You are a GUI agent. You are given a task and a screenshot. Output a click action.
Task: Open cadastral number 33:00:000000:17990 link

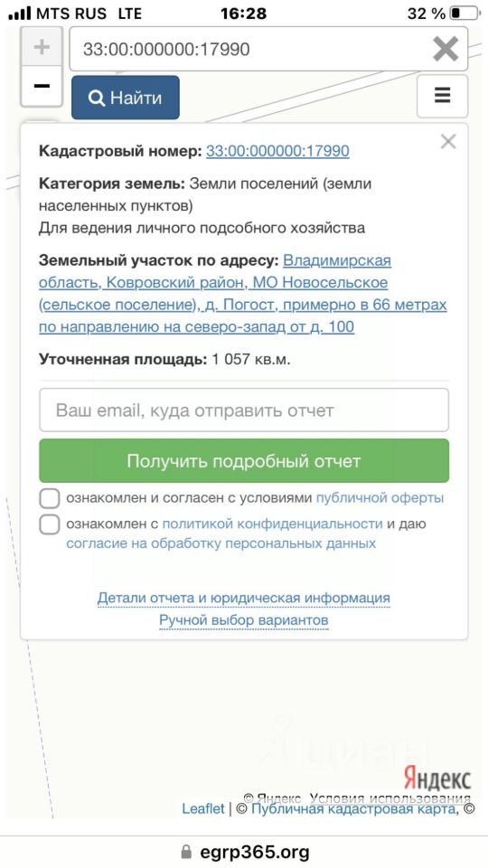coord(277,151)
